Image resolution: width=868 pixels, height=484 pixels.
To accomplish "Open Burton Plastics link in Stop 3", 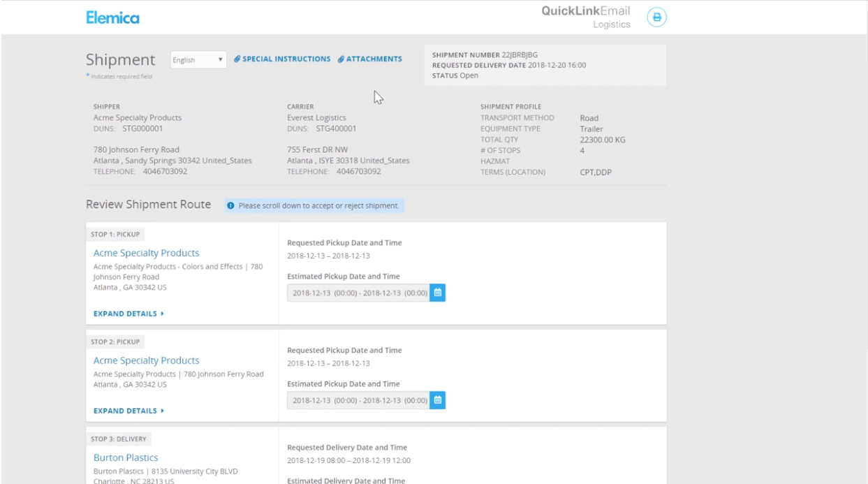I will tap(126, 457).
